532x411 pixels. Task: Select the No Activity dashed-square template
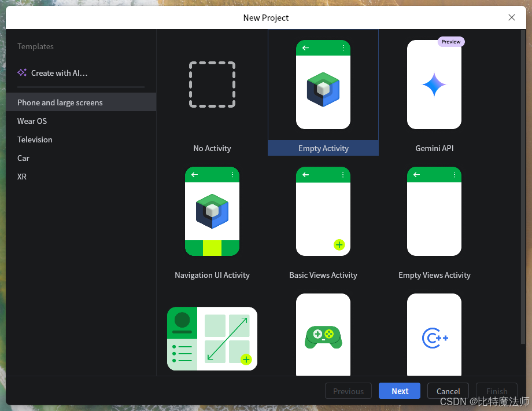[212, 85]
